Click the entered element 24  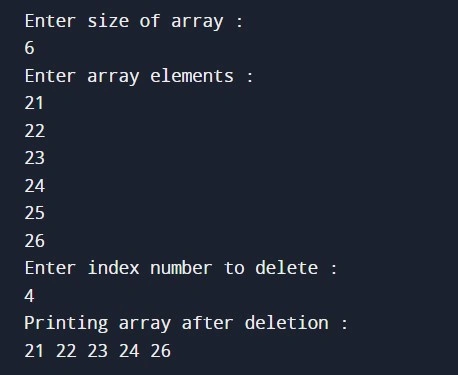(34, 186)
